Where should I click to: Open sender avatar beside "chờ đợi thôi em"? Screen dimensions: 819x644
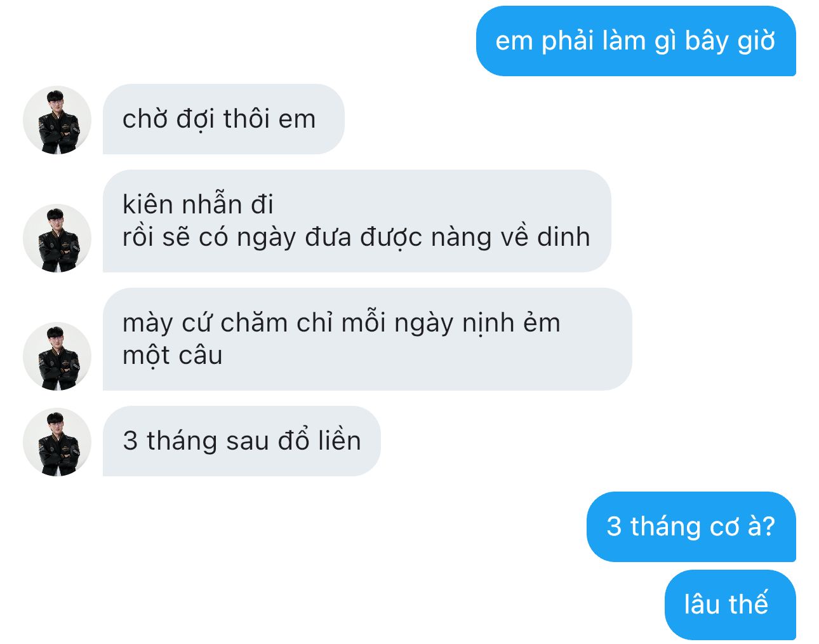57,120
